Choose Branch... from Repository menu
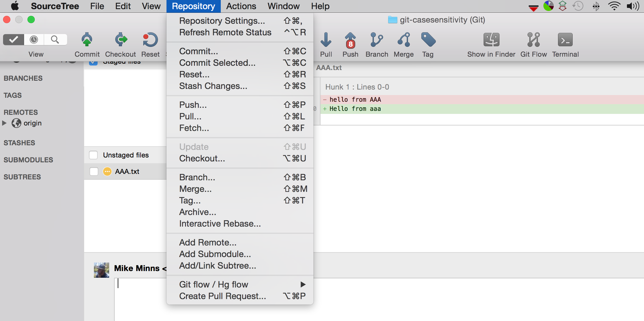This screenshot has height=321, width=644. pos(240,177)
